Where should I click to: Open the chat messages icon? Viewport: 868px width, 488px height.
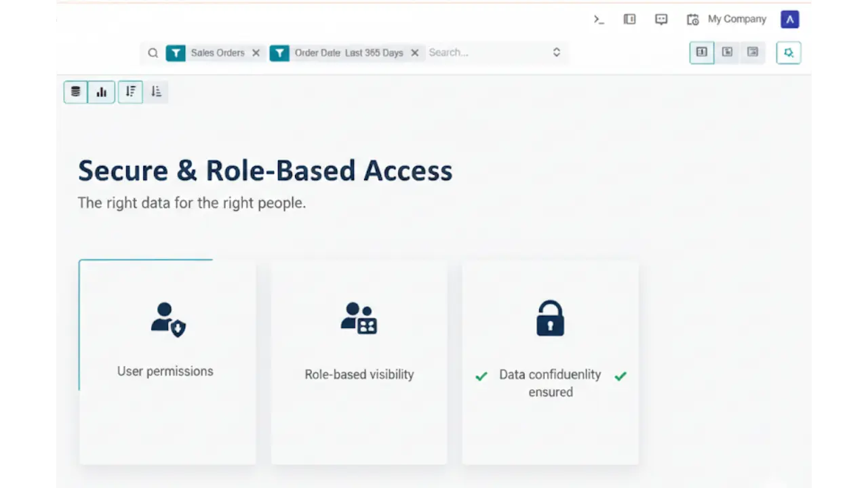[661, 20]
